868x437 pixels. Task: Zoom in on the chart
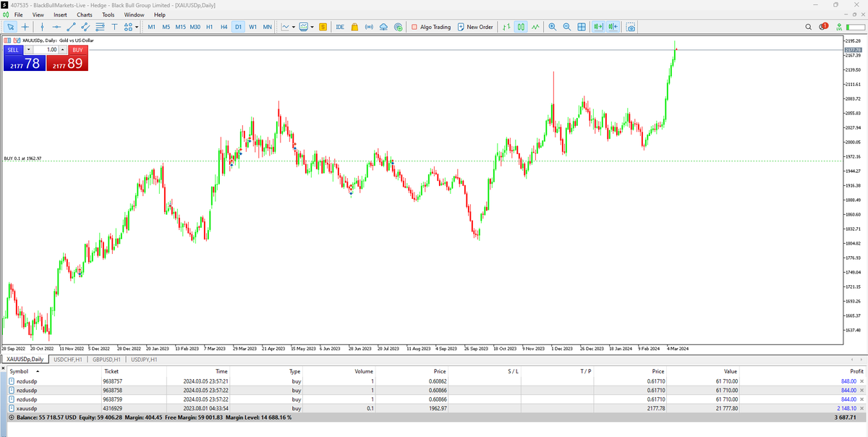(x=553, y=27)
